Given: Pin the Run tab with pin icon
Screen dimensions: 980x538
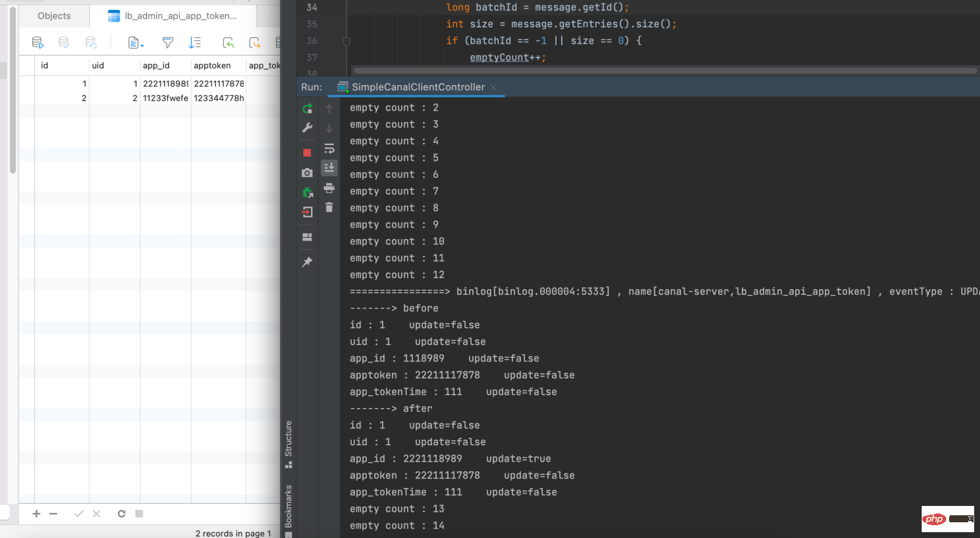Looking at the screenshot, I should (x=307, y=262).
